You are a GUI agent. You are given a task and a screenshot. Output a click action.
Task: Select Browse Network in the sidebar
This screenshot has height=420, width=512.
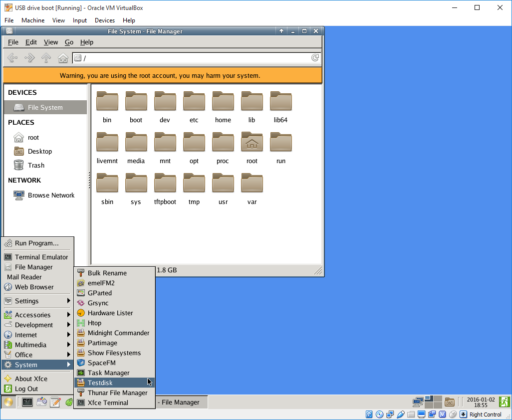tap(45, 196)
